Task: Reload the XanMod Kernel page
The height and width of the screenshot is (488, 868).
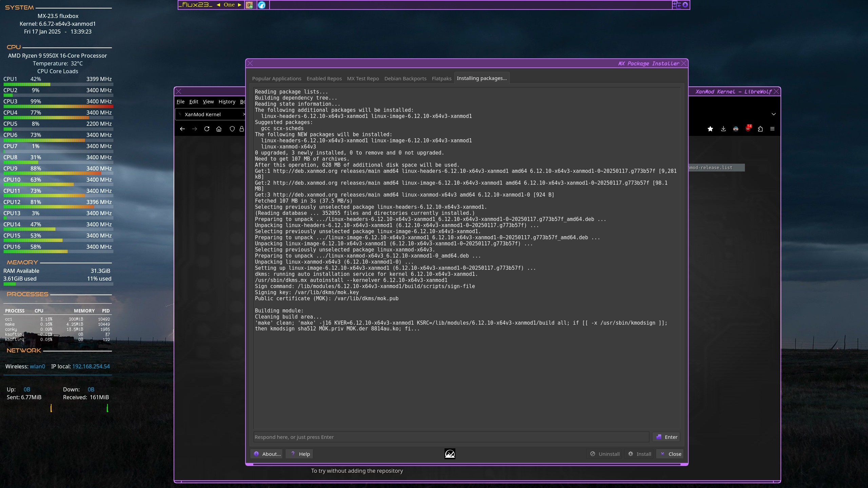Action: pos(207,129)
